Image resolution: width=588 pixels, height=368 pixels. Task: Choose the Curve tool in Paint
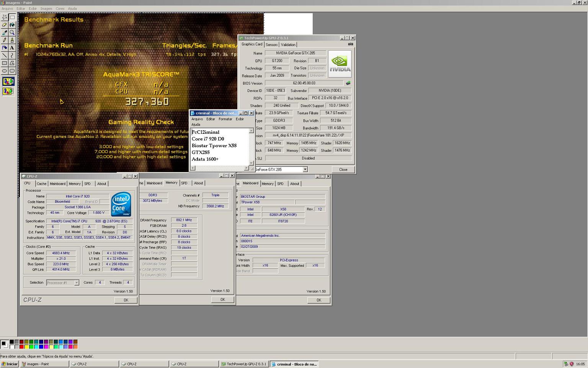coord(12,56)
